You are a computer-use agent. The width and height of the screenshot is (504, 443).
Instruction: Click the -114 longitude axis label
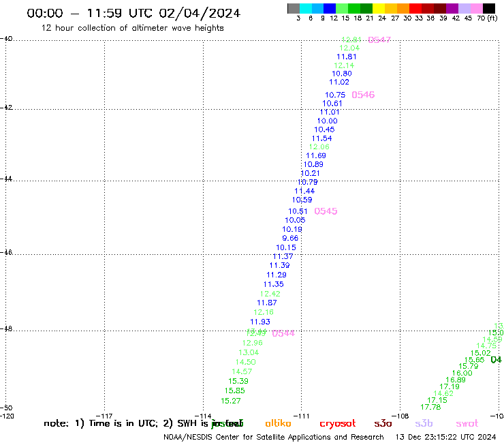203,416
